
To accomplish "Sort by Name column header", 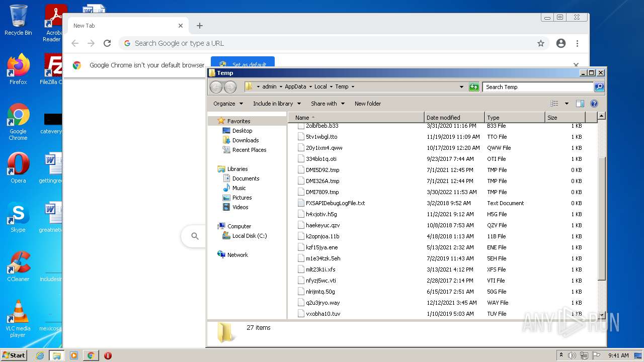I will [x=356, y=118].
